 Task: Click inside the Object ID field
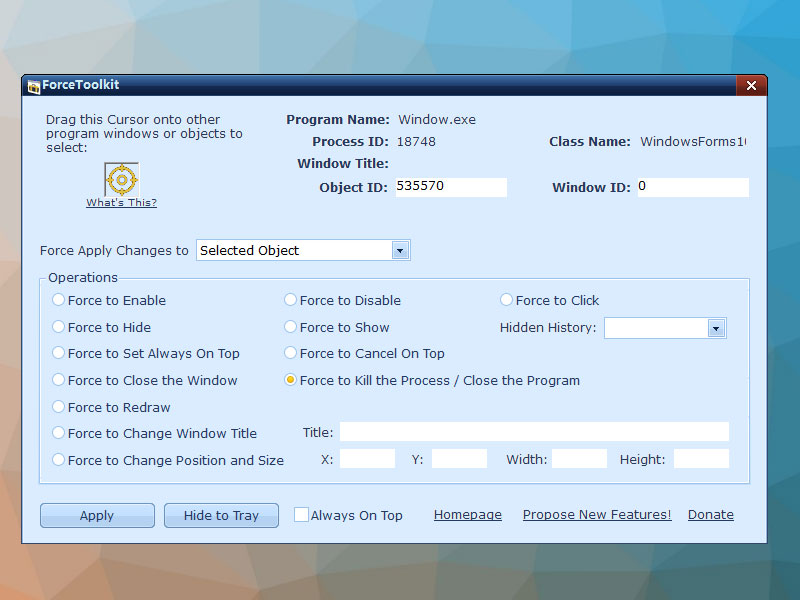pyautogui.click(x=450, y=187)
